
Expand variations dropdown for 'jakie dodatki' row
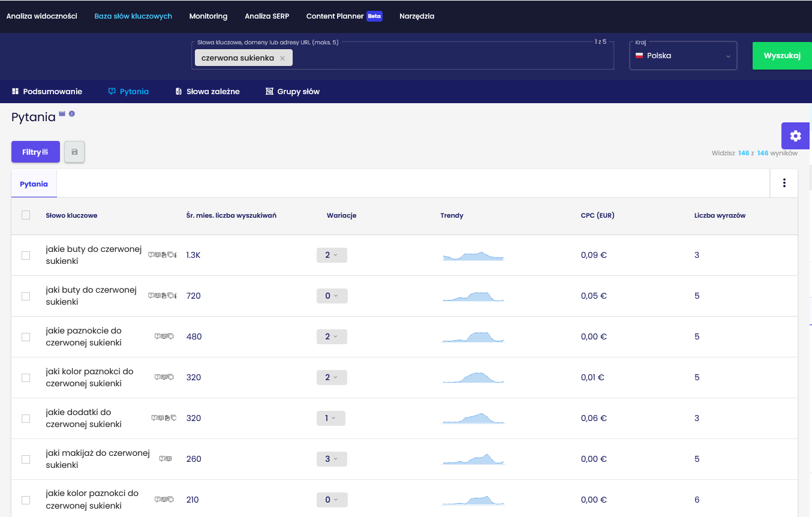click(x=331, y=418)
